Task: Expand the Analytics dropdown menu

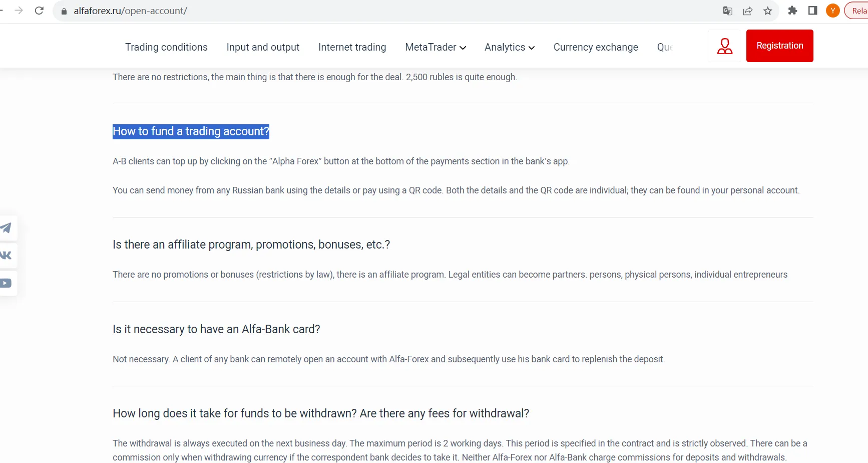Action: [510, 47]
